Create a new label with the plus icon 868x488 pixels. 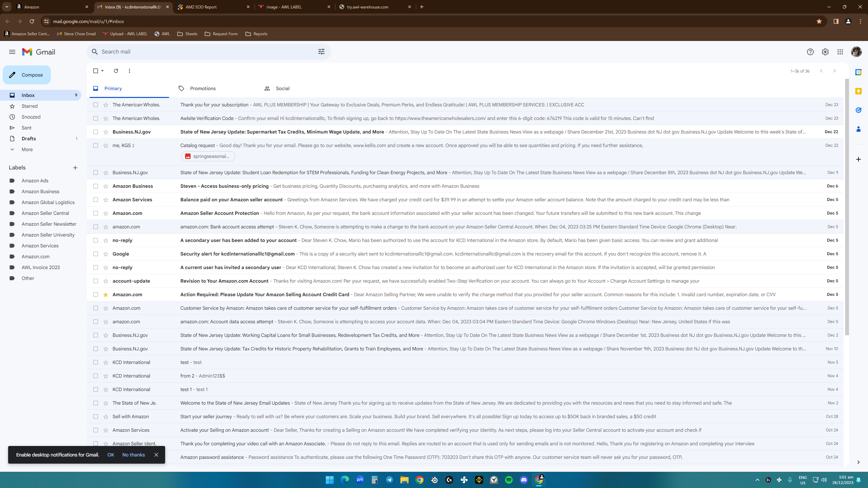(75, 168)
